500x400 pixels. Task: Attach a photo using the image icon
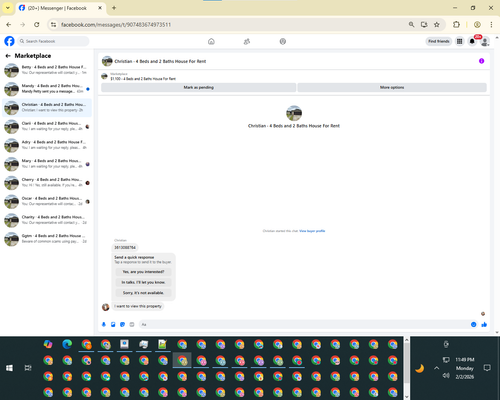pos(113,324)
